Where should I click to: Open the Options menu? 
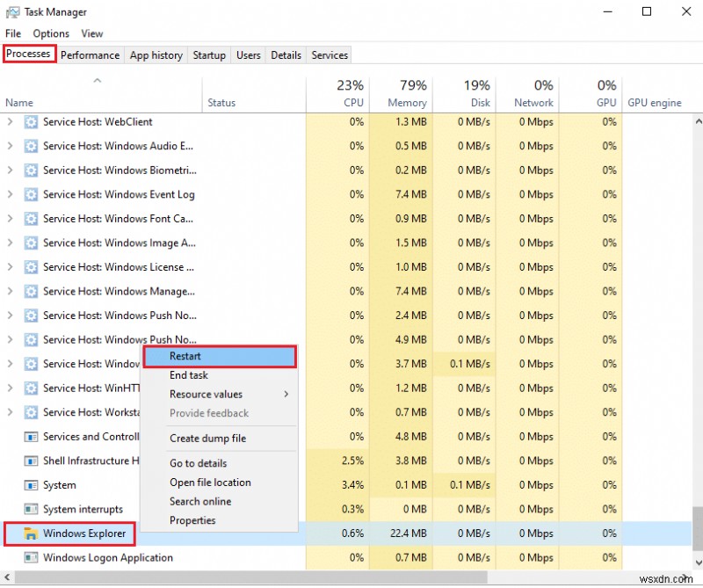tap(51, 33)
